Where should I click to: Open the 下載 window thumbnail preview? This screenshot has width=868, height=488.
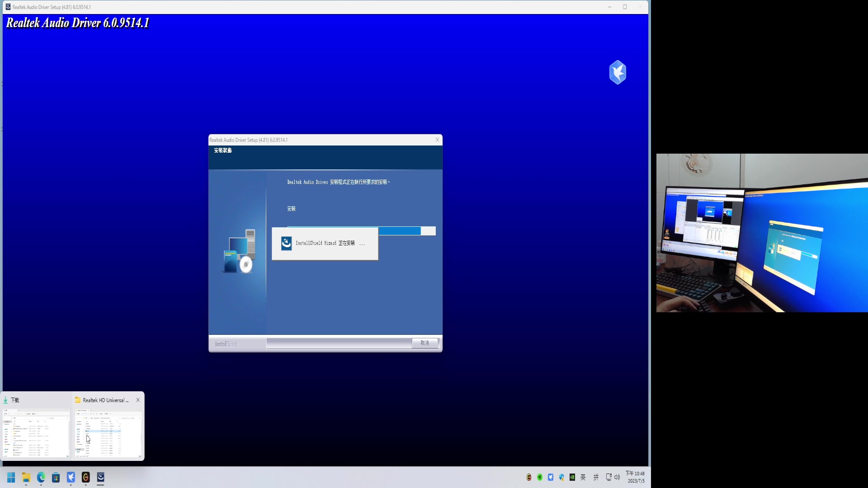point(36,433)
